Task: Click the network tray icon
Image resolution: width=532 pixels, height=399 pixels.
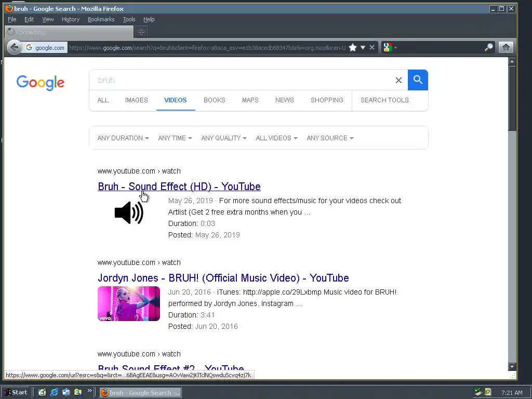Action: pyautogui.click(x=478, y=392)
